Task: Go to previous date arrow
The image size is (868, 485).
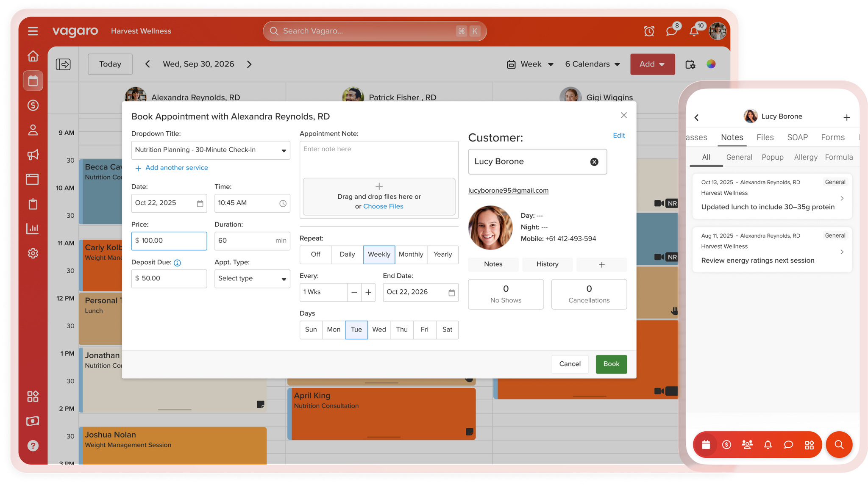Action: 147,64
